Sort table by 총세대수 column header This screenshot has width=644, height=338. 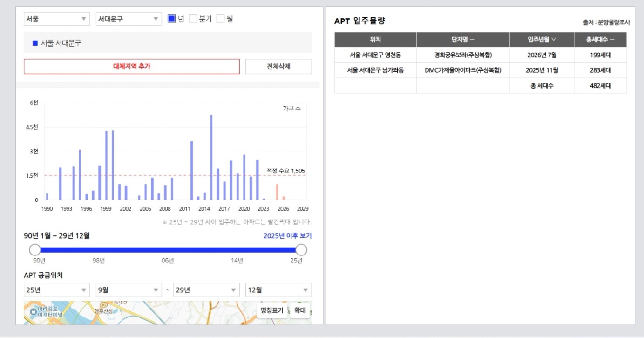click(x=600, y=40)
